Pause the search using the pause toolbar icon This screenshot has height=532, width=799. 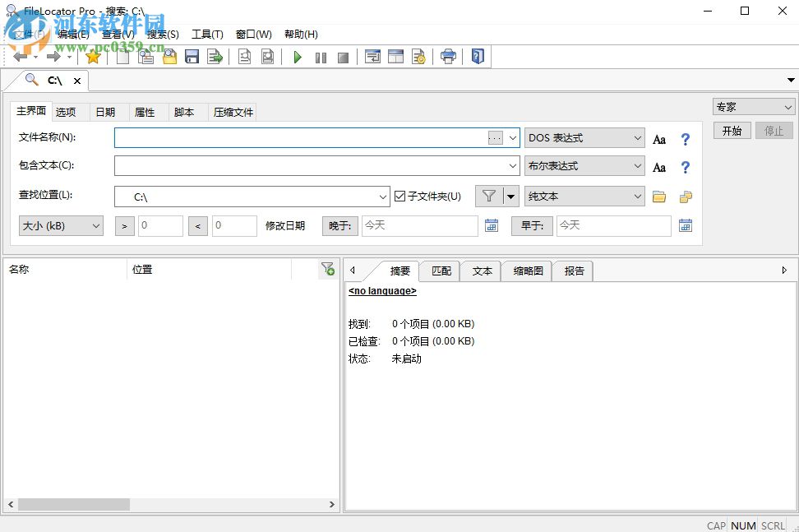[320, 56]
